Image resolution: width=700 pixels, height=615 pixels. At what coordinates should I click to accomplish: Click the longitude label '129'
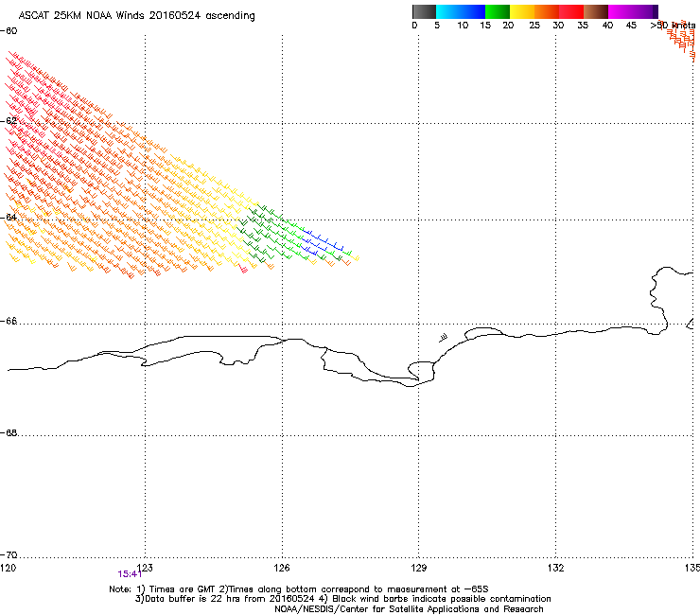pos(419,568)
